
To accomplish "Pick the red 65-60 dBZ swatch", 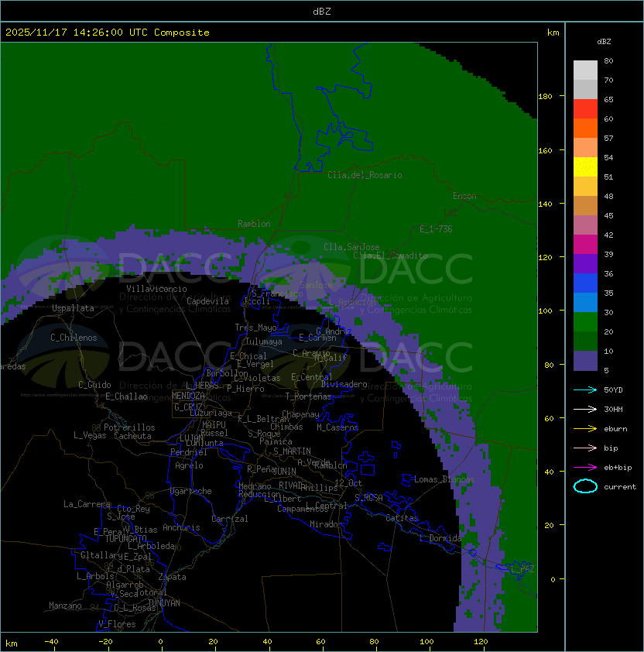I will [585, 109].
